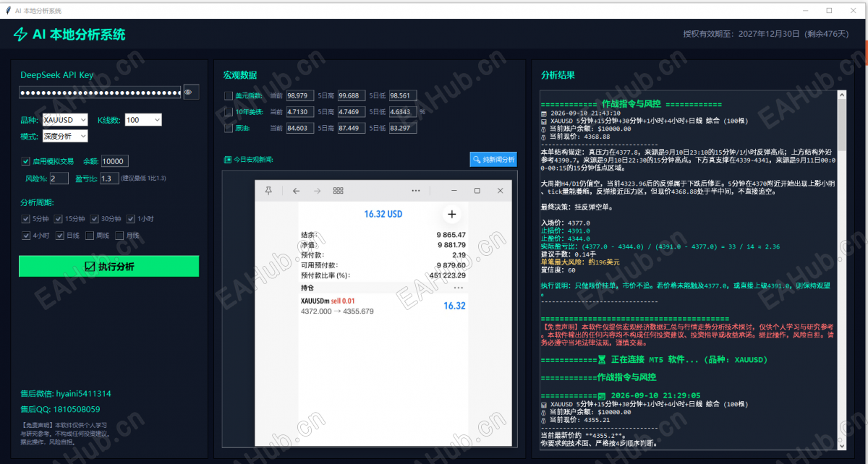868x464 pixels.
Task: Click the 执行分析 button
Action: (x=109, y=266)
